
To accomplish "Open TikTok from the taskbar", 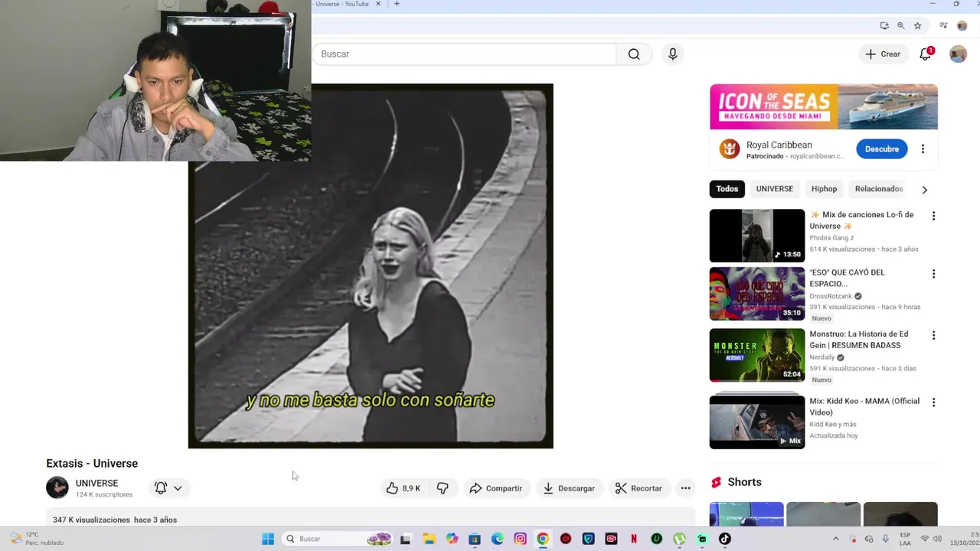I will (724, 539).
